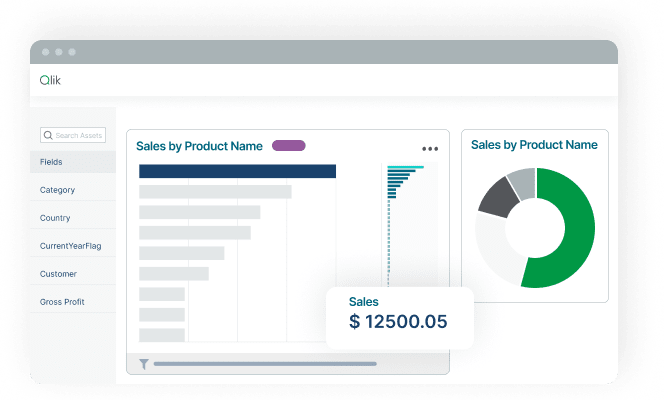Click the dark blue top bar
The image size is (665, 400).
point(238,171)
